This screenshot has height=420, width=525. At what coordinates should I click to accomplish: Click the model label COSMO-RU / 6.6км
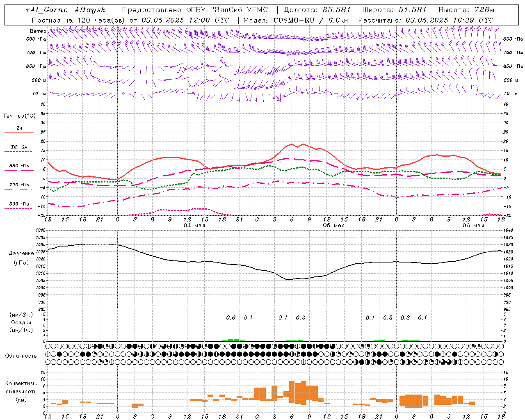[x=311, y=20]
